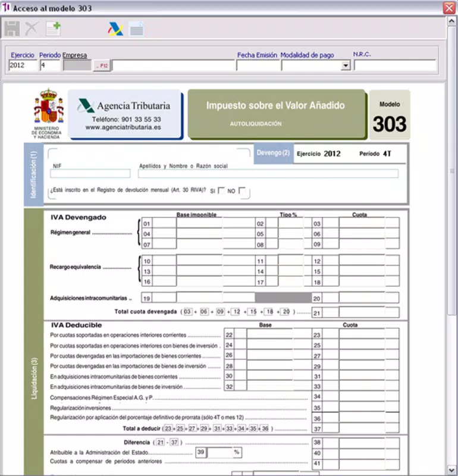Click the NIF input field
The image size is (458, 476).
click(90, 174)
